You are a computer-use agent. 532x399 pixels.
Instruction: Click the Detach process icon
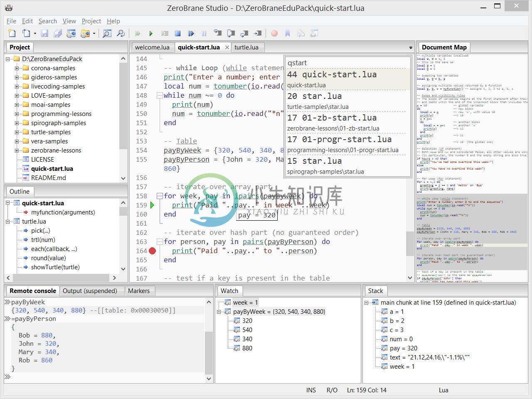(191, 33)
